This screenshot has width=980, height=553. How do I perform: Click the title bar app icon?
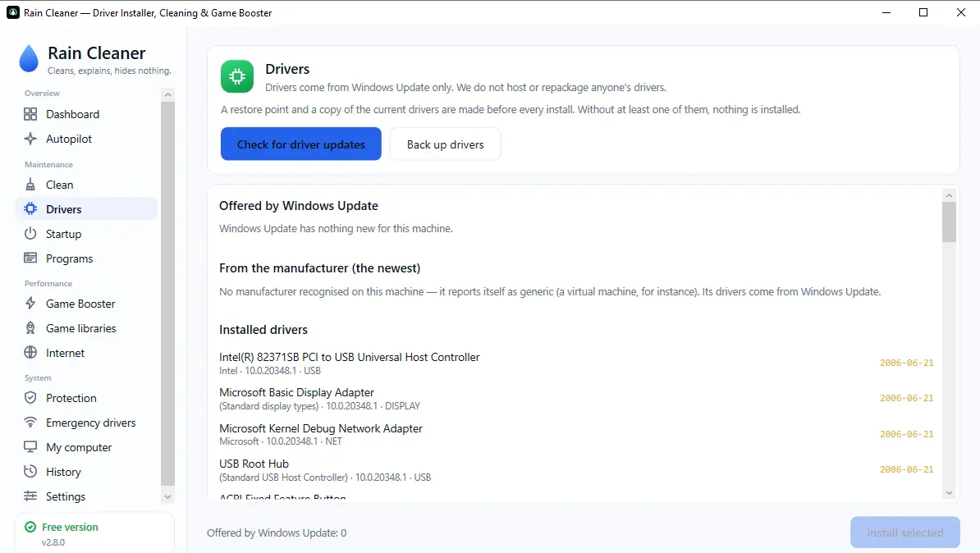pos(12,12)
